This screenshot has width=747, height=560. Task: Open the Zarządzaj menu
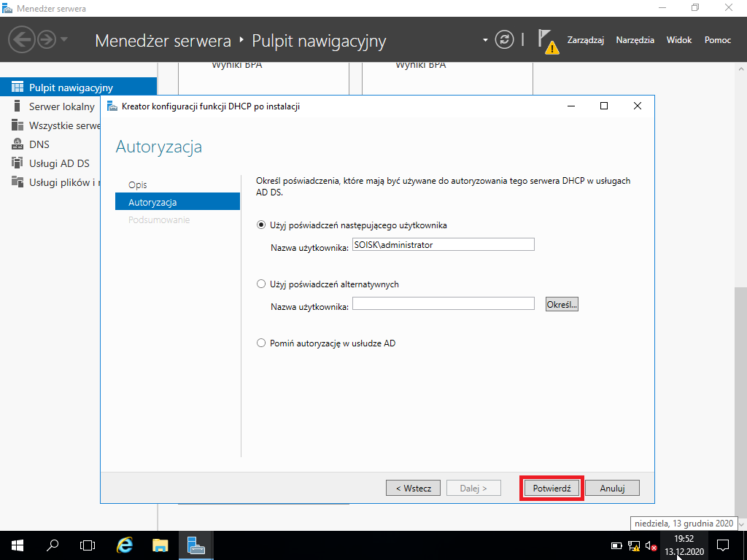click(586, 40)
